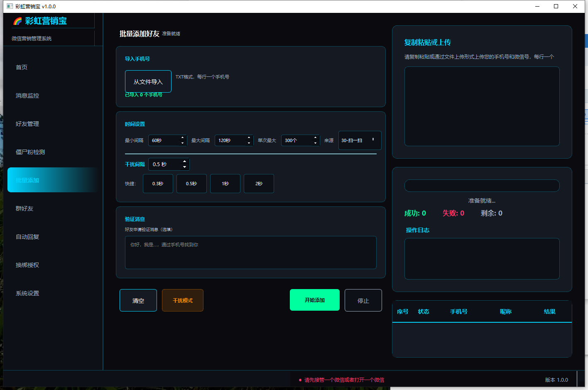
Task: Click the 停止 button
Action: pyautogui.click(x=363, y=300)
